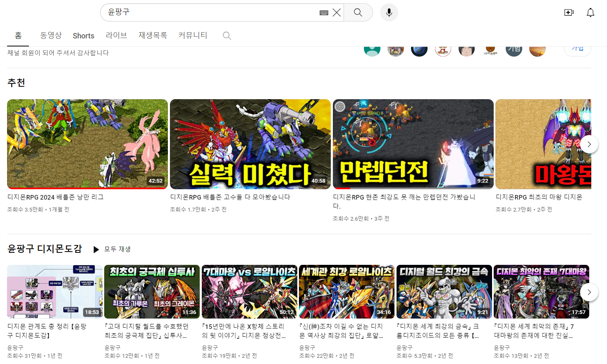
Task: Switch to the 동영상 tab
Action: point(51,36)
